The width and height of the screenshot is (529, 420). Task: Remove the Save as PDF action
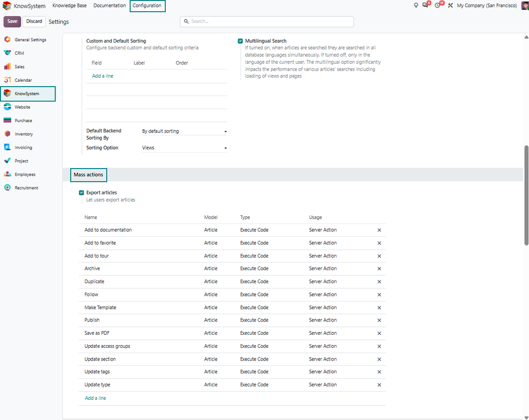[x=379, y=333]
